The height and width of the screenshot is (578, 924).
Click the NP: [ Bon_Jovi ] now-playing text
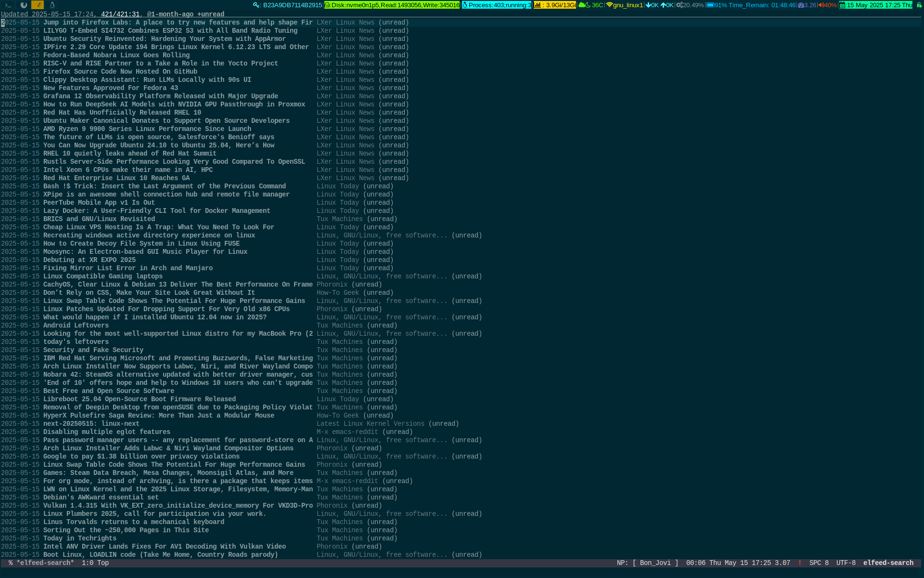point(648,563)
